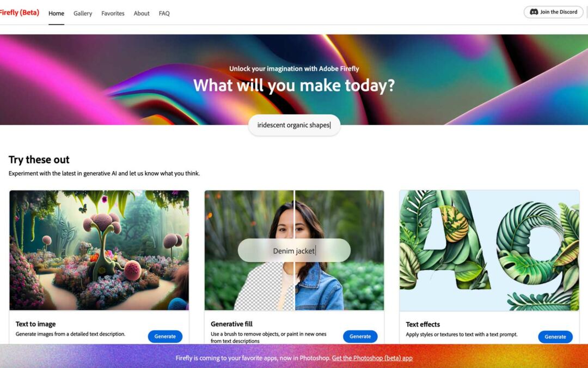This screenshot has width=588, height=368.
Task: Click Generate under Text to image
Action: pos(165,336)
